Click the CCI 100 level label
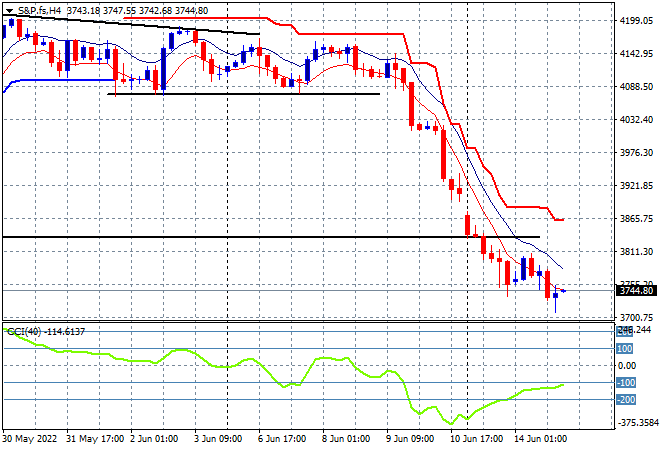 (x=625, y=349)
